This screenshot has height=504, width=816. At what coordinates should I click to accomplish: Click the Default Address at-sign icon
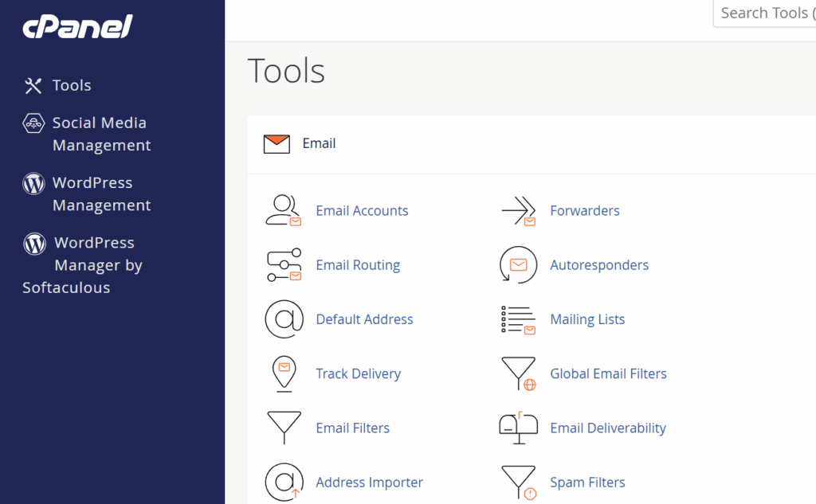click(x=284, y=319)
